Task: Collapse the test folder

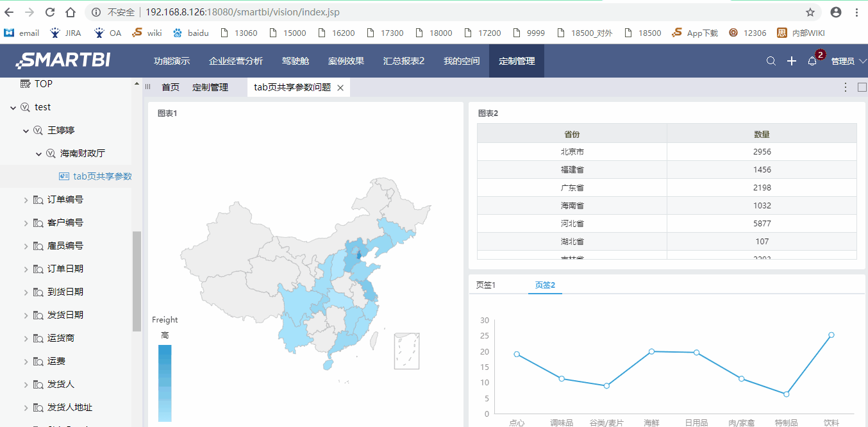Action: [13, 108]
